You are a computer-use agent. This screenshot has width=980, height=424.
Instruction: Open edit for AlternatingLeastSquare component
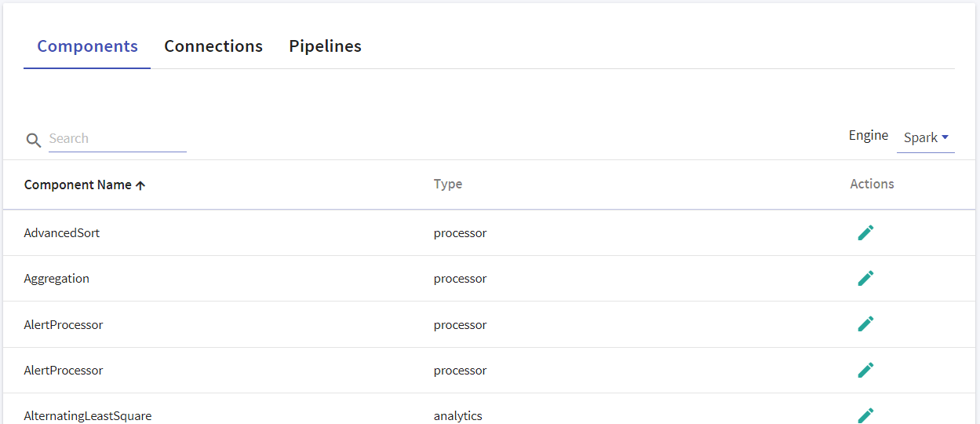pyautogui.click(x=865, y=415)
